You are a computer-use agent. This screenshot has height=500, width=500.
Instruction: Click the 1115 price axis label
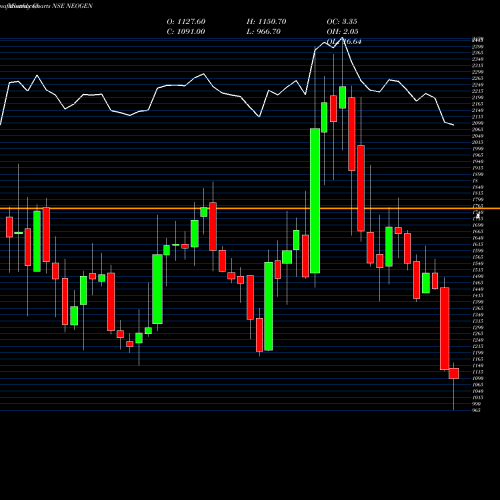point(478,372)
